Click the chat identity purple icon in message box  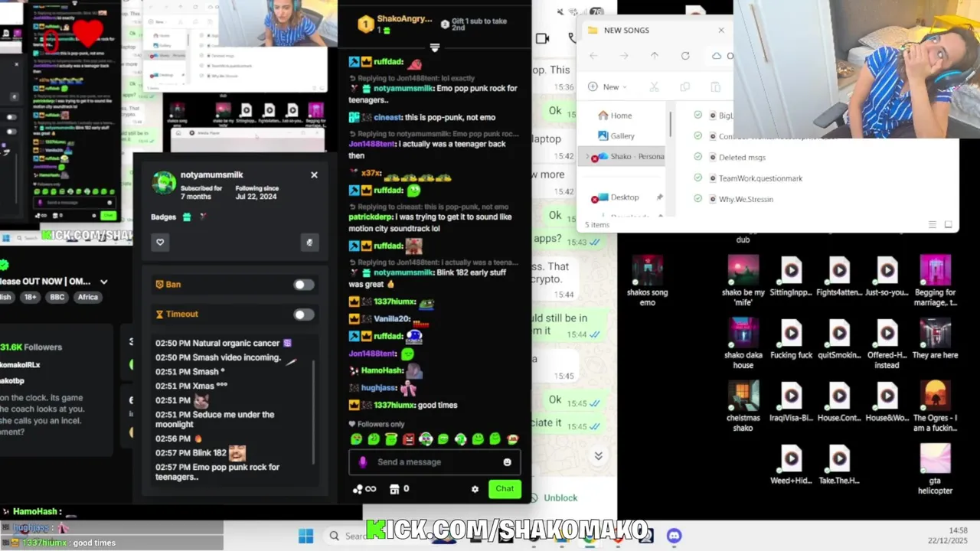(x=363, y=462)
